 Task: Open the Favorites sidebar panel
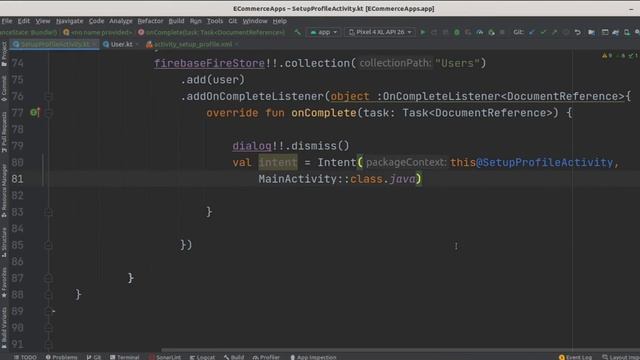click(x=4, y=282)
